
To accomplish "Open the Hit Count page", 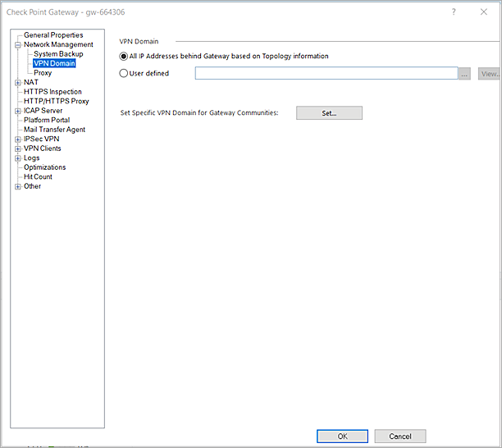I will (38, 176).
